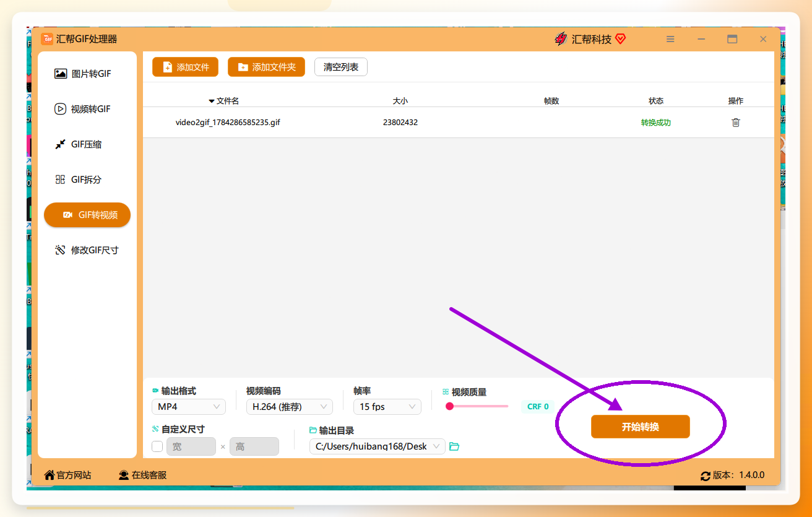This screenshot has height=517, width=812.
Task: Close the 汇帮GIF处理器 window
Action: pyautogui.click(x=763, y=39)
